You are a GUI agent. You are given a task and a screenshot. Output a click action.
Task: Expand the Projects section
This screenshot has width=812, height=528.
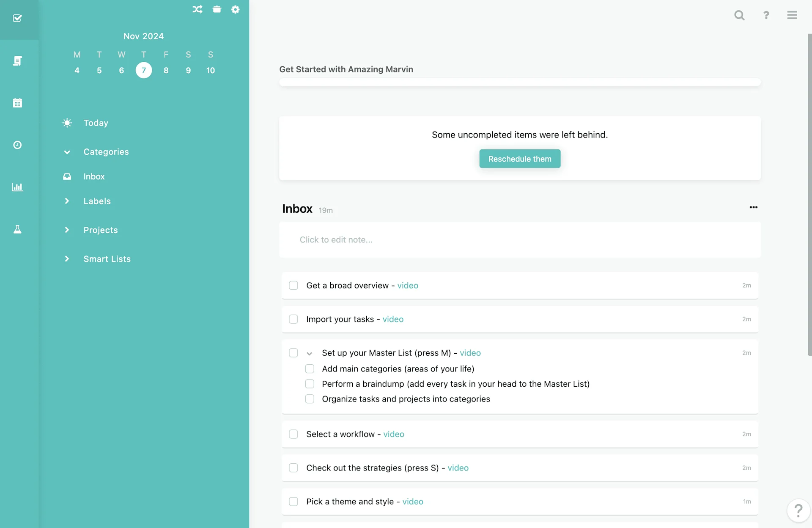pyautogui.click(x=67, y=230)
